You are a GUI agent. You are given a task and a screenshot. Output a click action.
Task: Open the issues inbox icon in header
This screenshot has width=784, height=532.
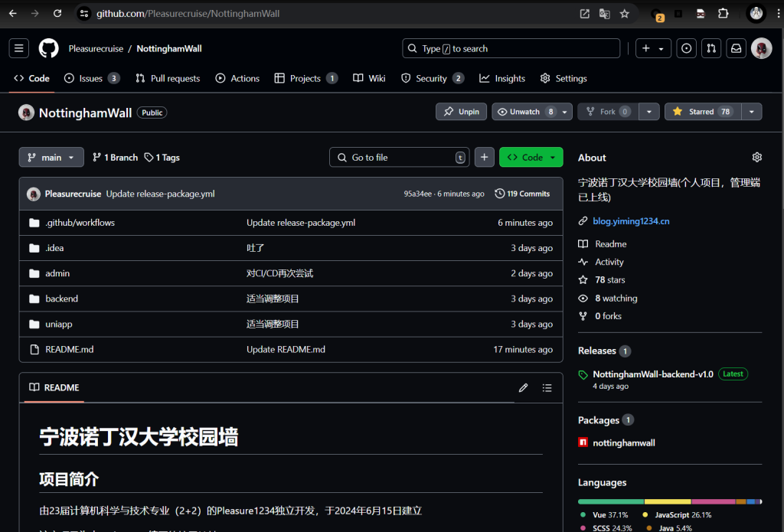686,48
